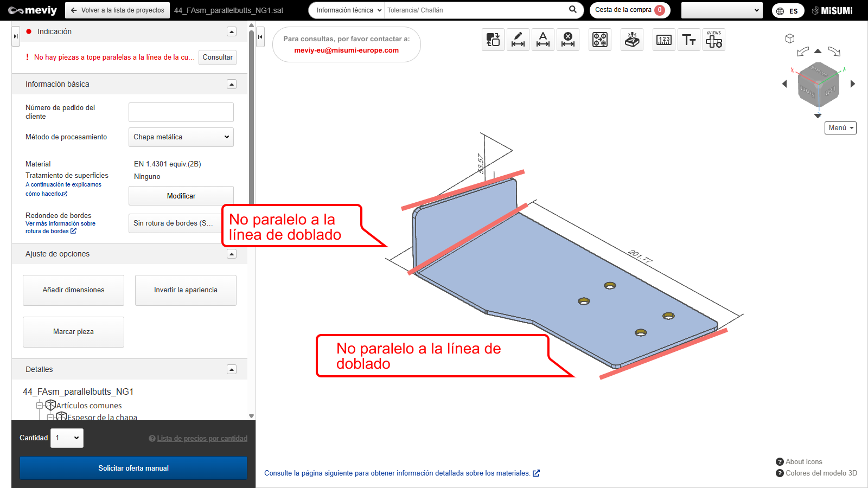
Task: Open the 6VIEWS download icon
Action: [713, 40]
